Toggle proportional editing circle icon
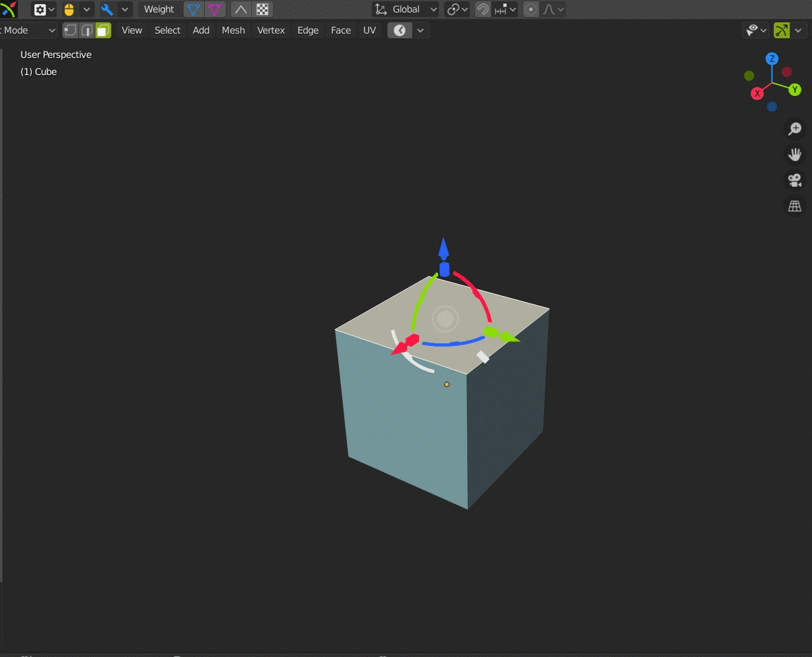The image size is (812, 657). point(531,10)
